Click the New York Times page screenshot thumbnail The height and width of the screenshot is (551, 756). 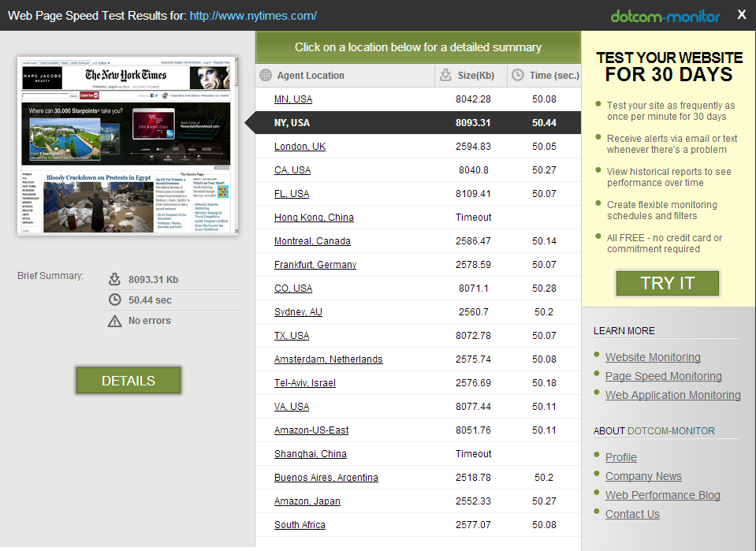127,145
